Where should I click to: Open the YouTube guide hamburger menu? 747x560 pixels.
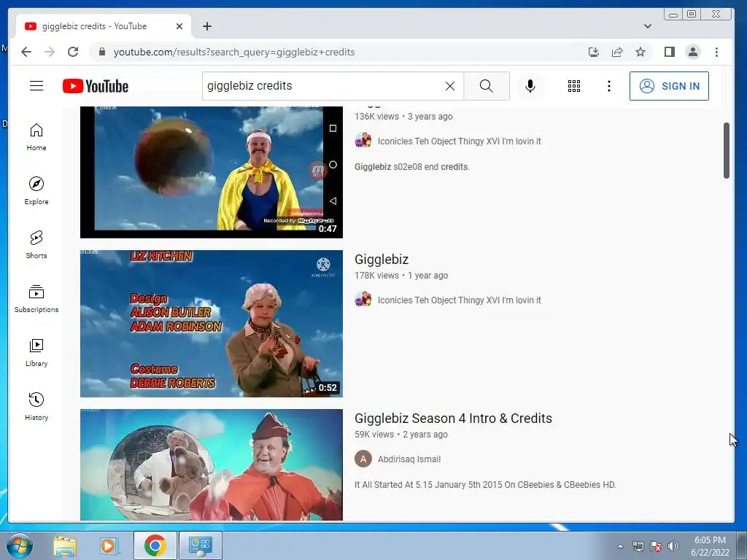[36, 86]
